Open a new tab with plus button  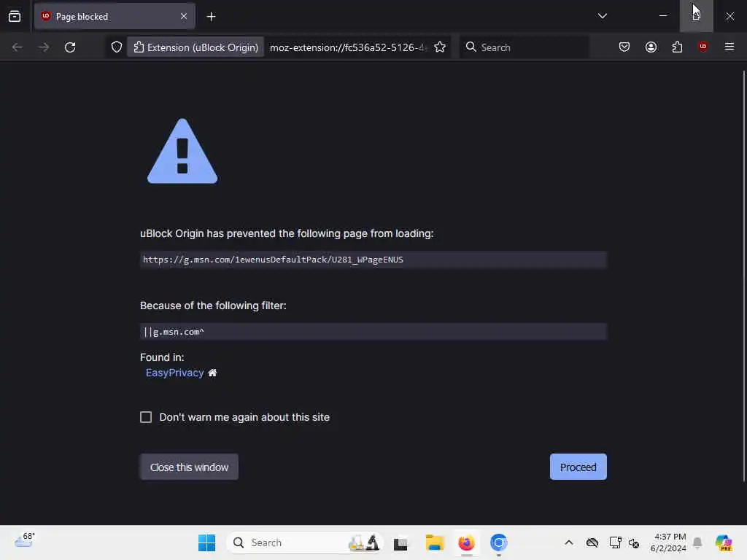(x=211, y=17)
